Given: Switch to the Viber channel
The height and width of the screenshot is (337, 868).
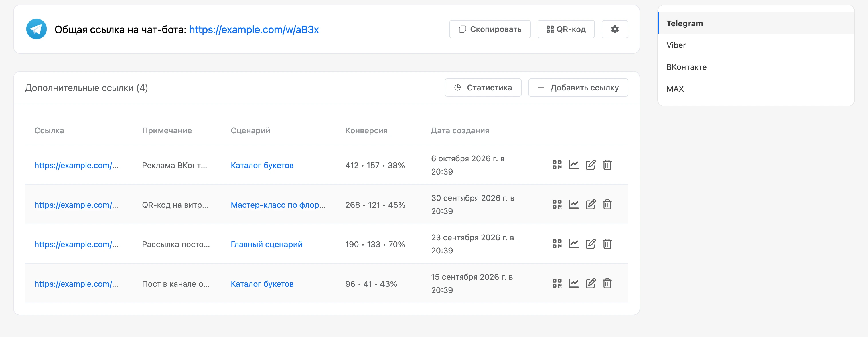Looking at the screenshot, I should (x=756, y=45).
